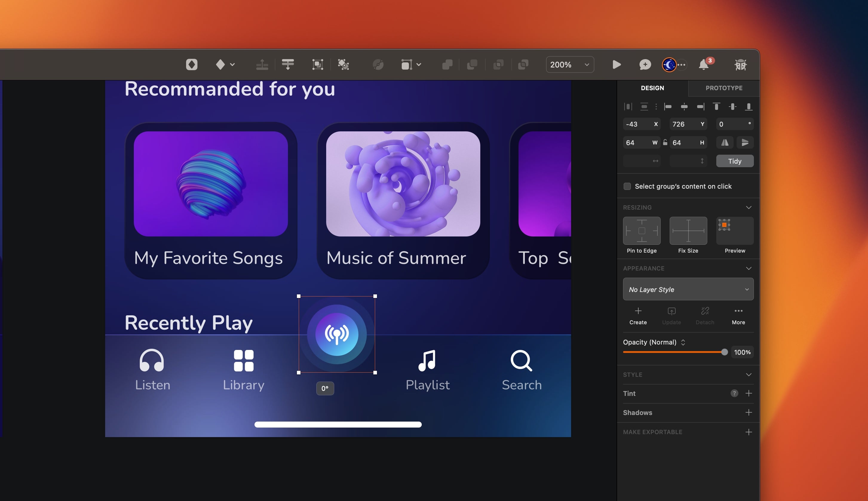868x501 pixels.
Task: Switch to the Prototype tab
Action: pos(724,88)
